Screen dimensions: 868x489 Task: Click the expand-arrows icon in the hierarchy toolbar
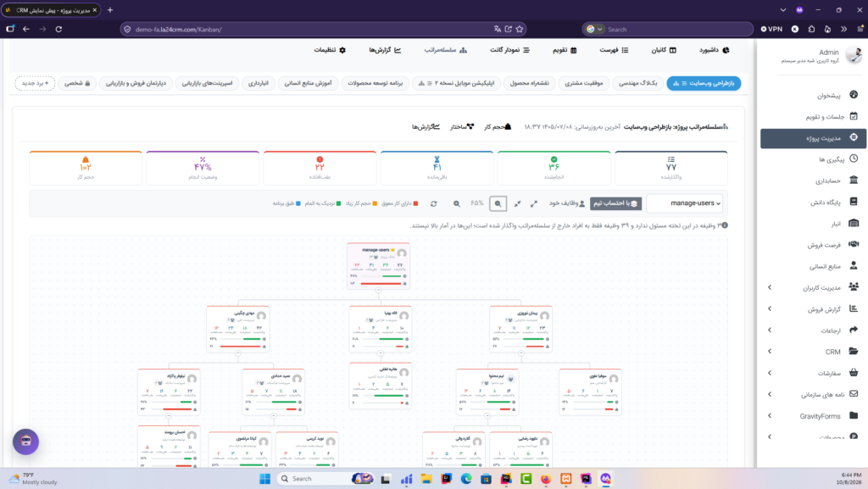(534, 203)
